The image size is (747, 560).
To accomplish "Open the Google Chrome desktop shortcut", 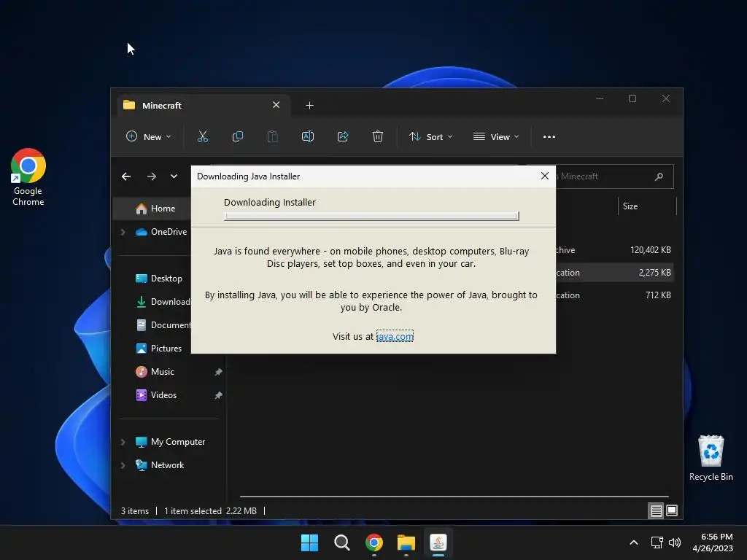I will coord(28,177).
